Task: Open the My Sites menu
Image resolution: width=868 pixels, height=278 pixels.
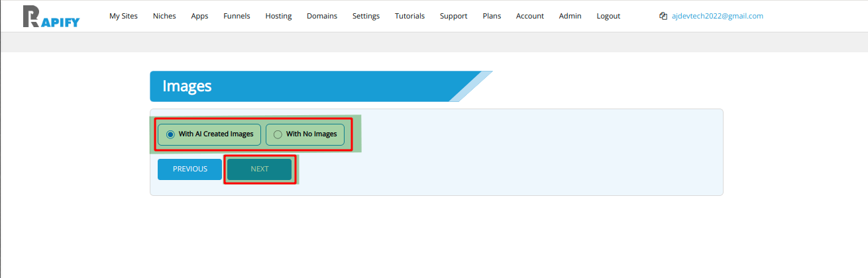Action: click(x=123, y=16)
